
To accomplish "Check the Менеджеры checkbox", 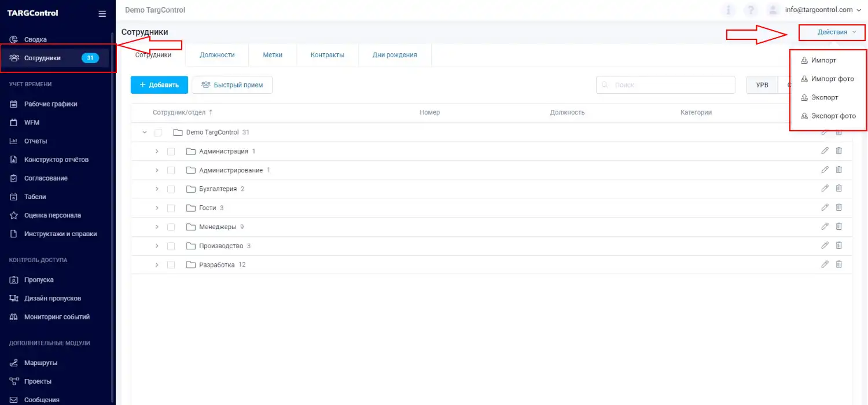I will (x=171, y=227).
